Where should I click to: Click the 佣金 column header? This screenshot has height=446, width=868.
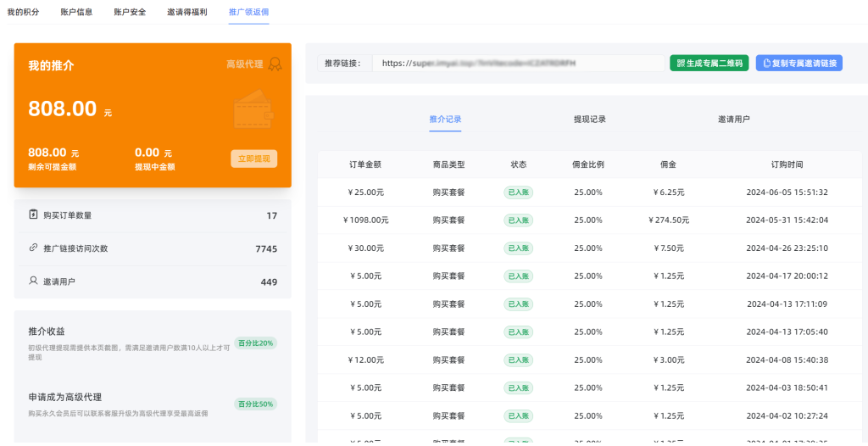coord(669,164)
